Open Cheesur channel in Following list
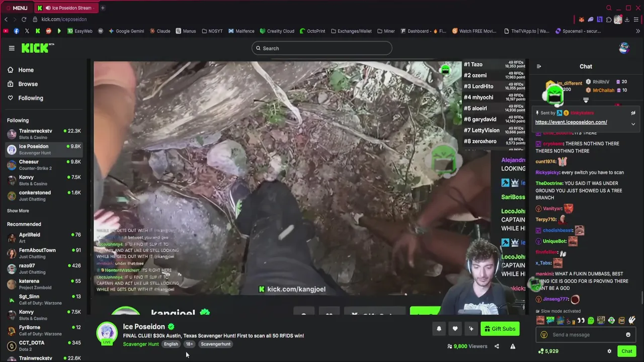Viewport: 644px width, 362px height. coord(44,165)
